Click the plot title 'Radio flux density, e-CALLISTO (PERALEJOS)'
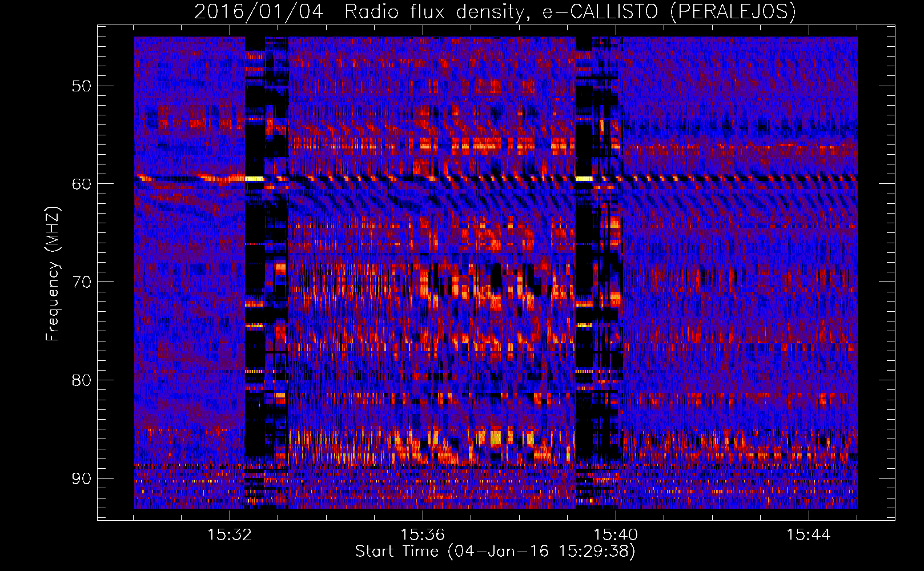Viewport: 924px width, 571px height. tap(569, 11)
